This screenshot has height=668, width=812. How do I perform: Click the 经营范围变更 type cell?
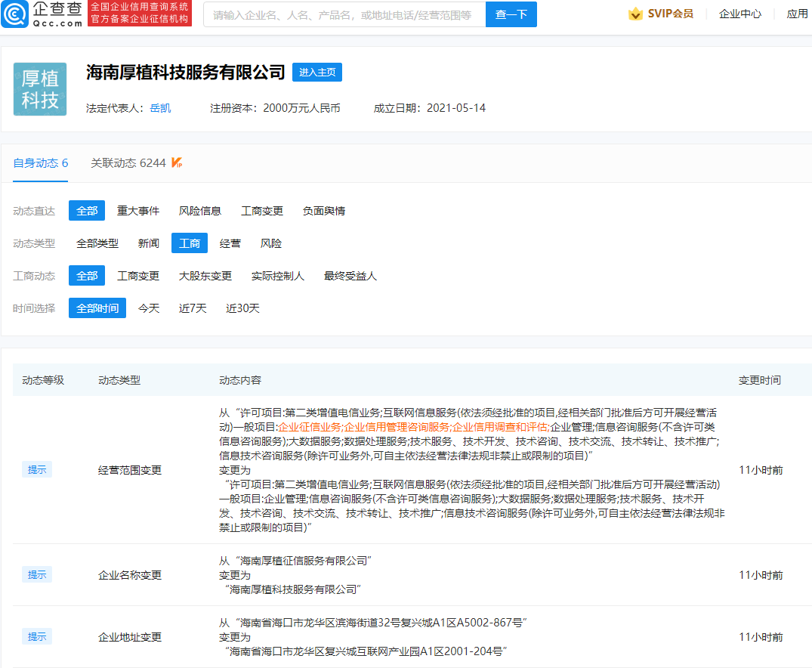[130, 470]
